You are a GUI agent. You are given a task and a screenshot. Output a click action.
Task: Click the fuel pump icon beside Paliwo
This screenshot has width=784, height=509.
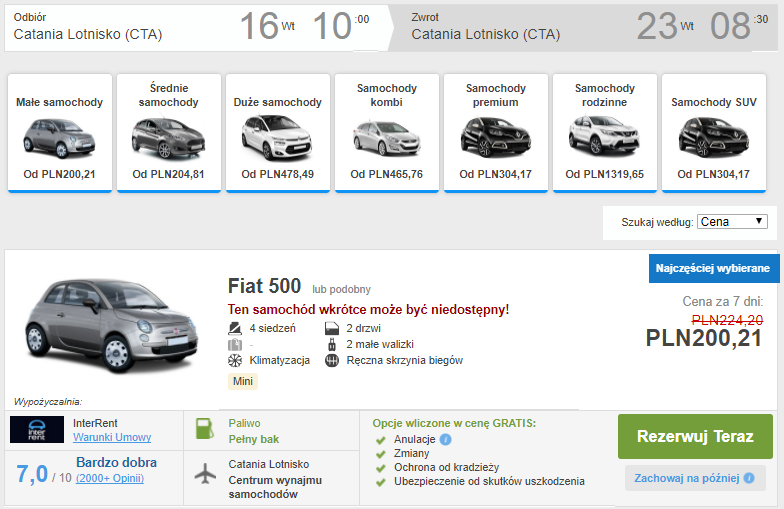tap(205, 430)
